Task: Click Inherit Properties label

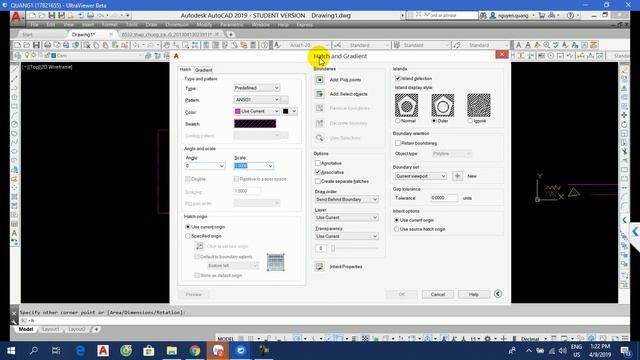Action: click(346, 267)
